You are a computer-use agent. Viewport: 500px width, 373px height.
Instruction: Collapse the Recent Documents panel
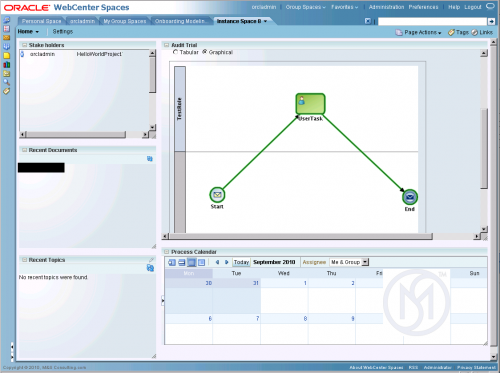[24, 150]
